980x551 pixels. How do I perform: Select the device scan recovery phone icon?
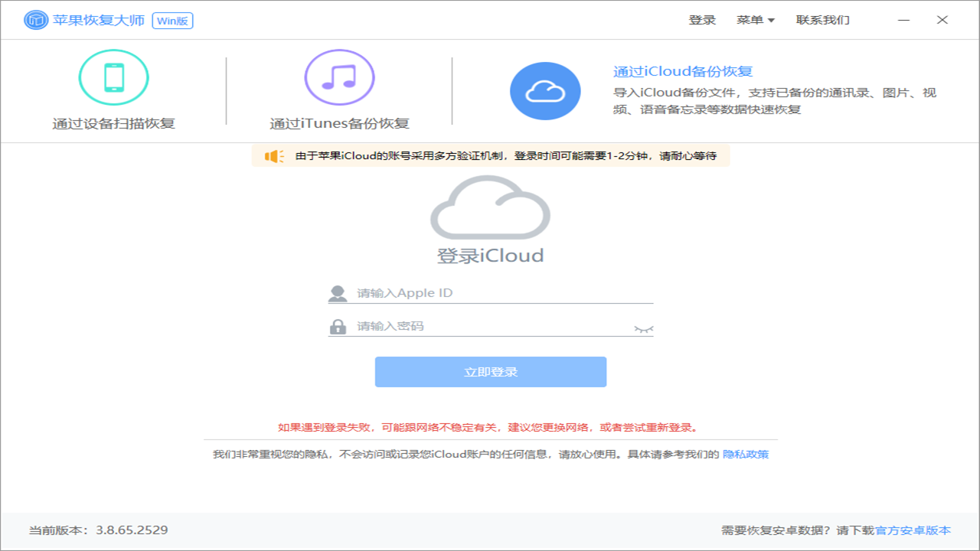point(113,77)
